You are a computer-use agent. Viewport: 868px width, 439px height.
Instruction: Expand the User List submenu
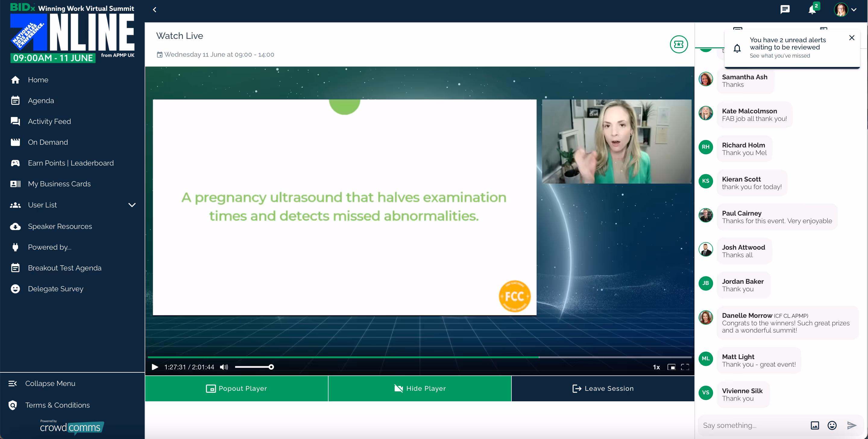[x=132, y=205]
